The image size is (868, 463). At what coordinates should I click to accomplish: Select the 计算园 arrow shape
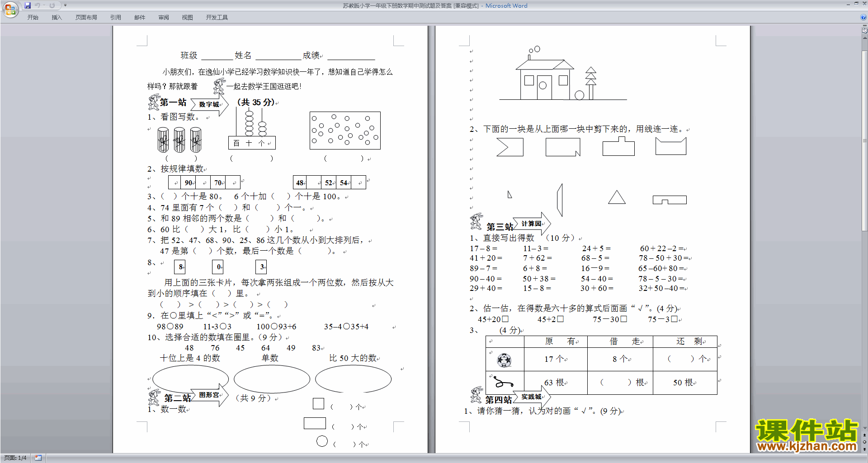pos(532,224)
